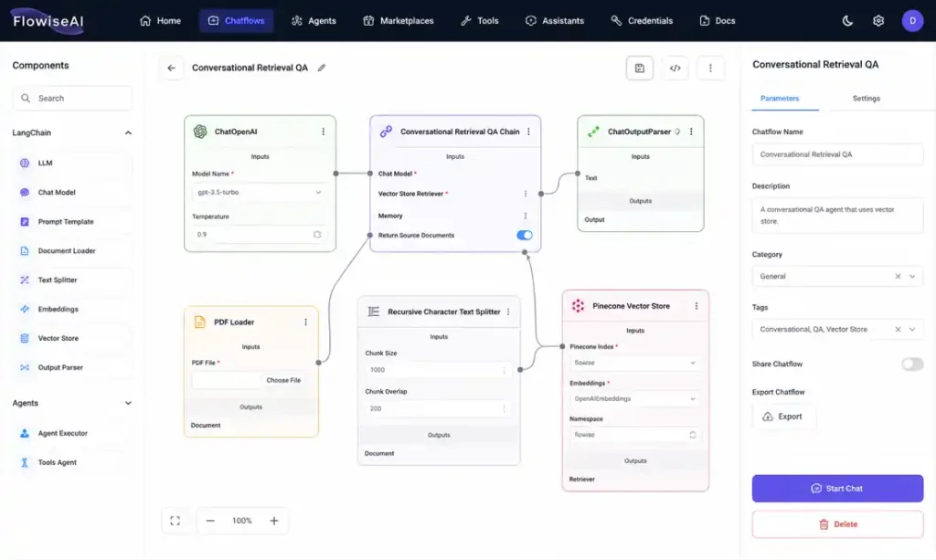Open Category General dropdown arrow
This screenshot has height=560, width=936.
(912, 276)
